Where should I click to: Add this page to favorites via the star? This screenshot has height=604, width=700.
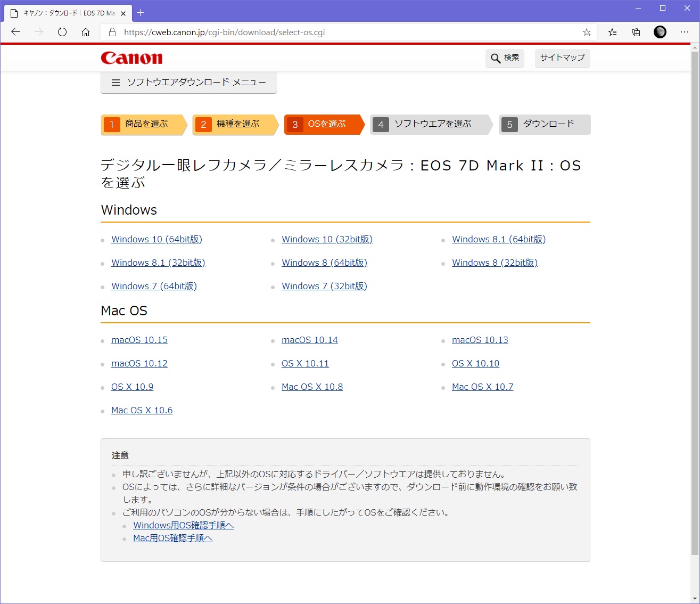tap(587, 32)
